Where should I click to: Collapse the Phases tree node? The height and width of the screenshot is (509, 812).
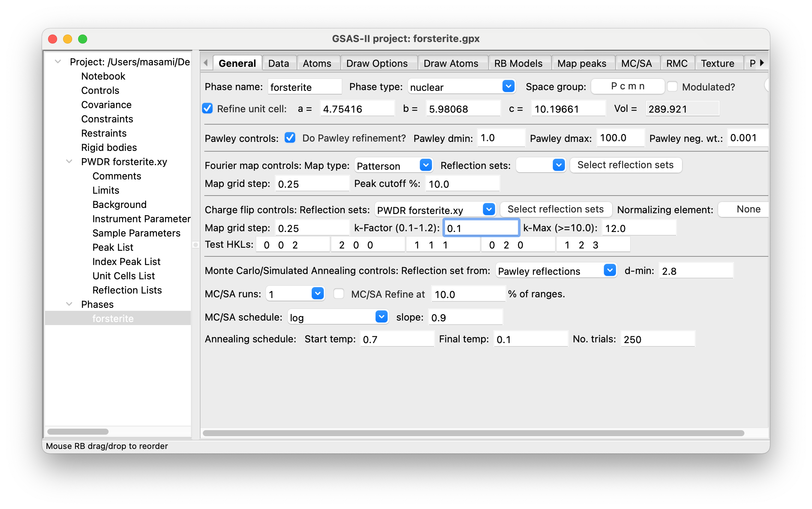69,304
